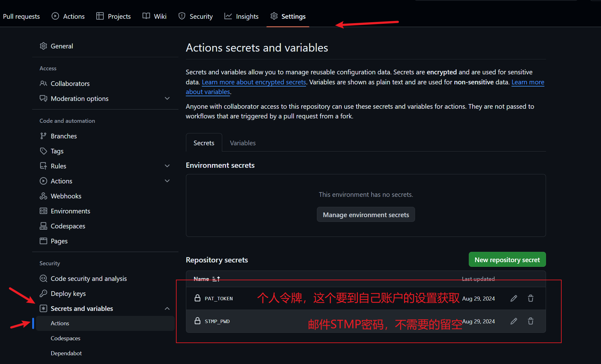Delete the STMP_PWD secret via trash icon
601x364 pixels.
coord(530,321)
